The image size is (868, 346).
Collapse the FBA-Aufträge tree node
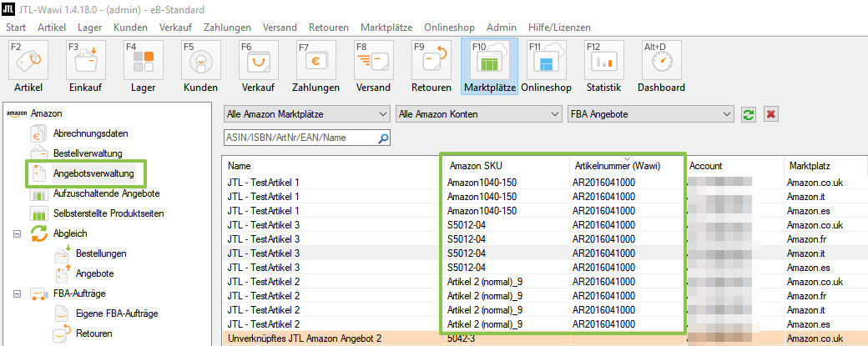point(18,293)
